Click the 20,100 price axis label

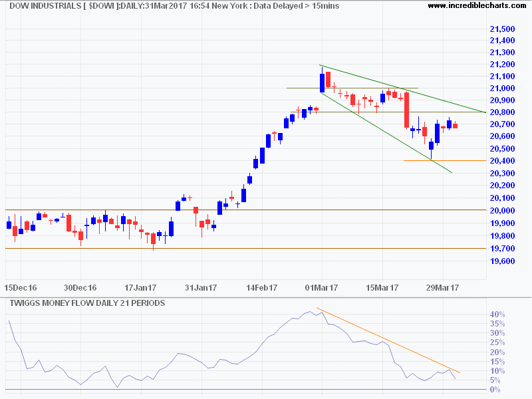tap(503, 198)
